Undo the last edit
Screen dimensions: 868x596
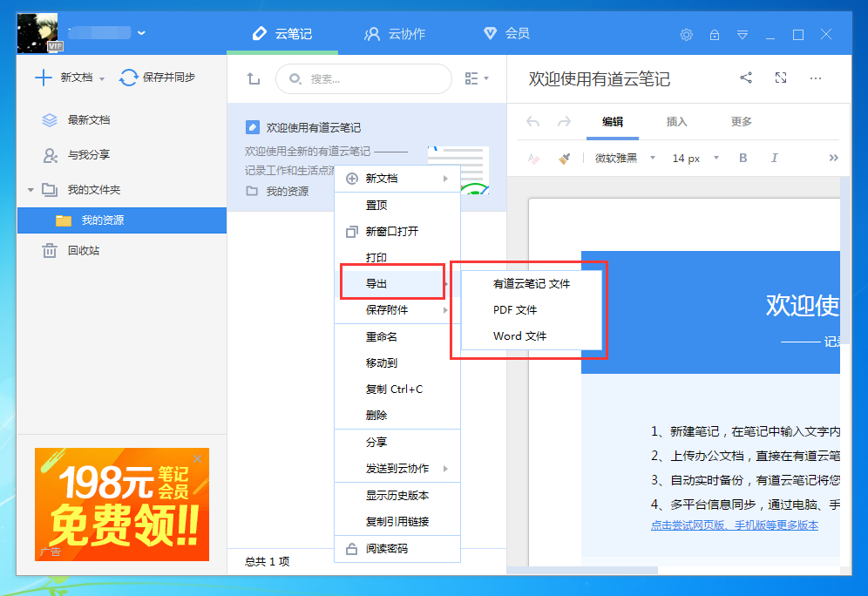(532, 122)
